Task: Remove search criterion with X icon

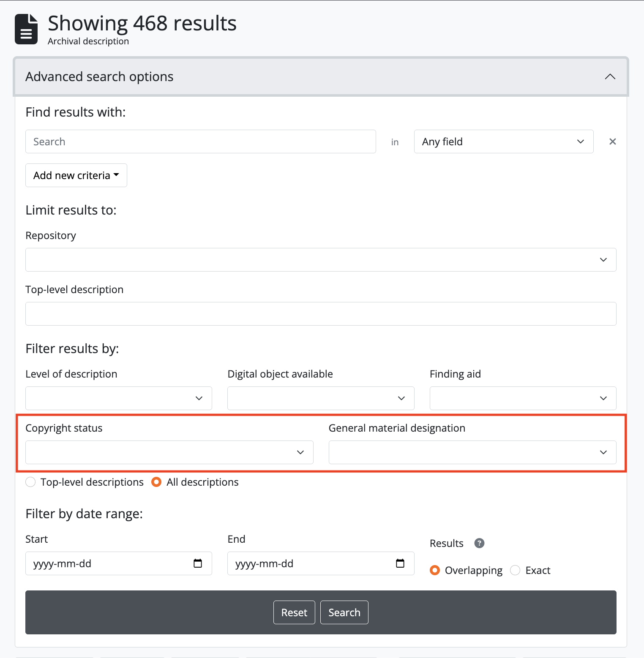Action: click(x=612, y=141)
